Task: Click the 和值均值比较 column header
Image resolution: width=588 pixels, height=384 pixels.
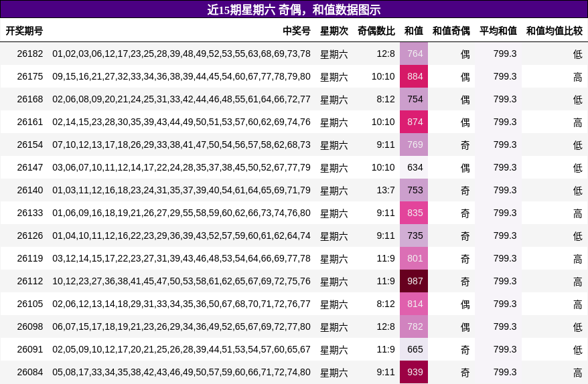Action: [555, 31]
